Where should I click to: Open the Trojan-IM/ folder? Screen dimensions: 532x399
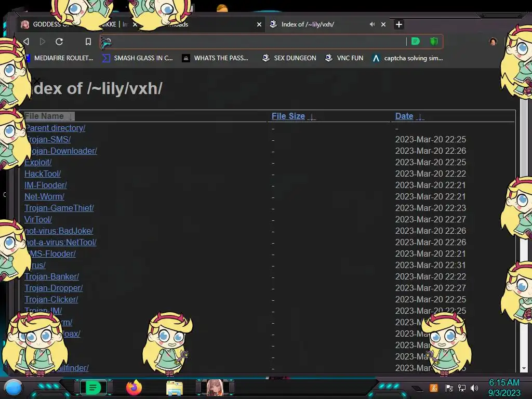(43, 311)
